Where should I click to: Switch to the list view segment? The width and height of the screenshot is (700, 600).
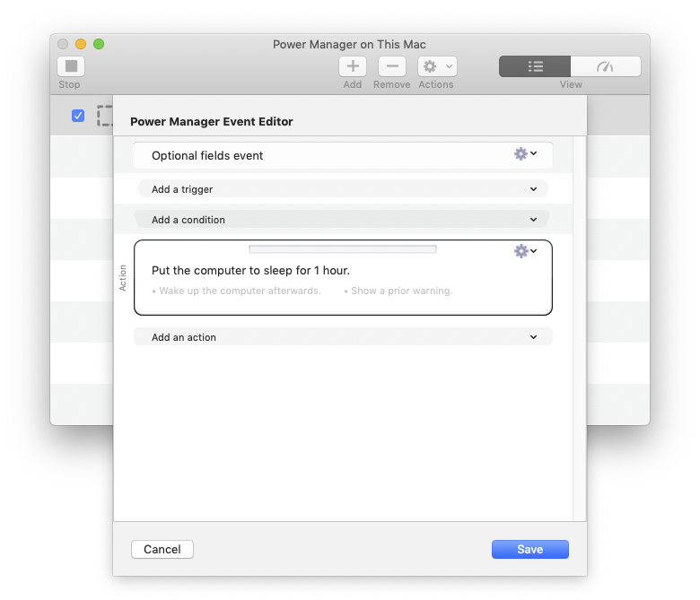click(535, 66)
